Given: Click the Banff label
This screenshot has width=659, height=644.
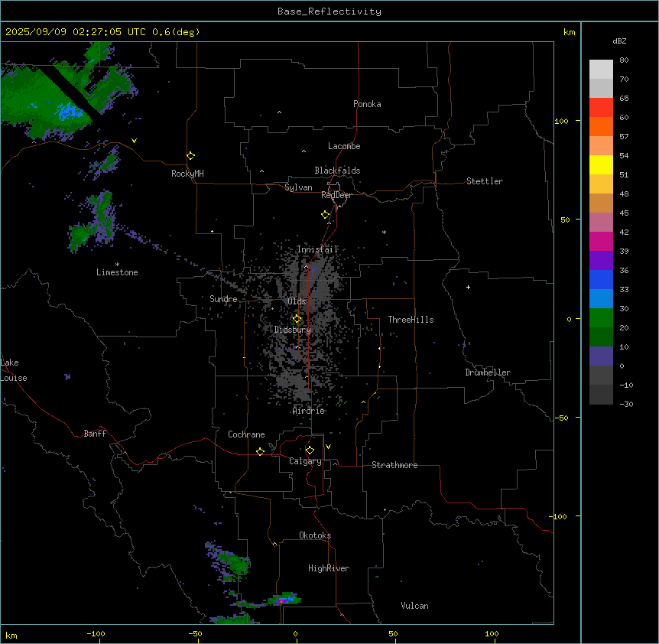Looking at the screenshot, I should tap(95, 434).
